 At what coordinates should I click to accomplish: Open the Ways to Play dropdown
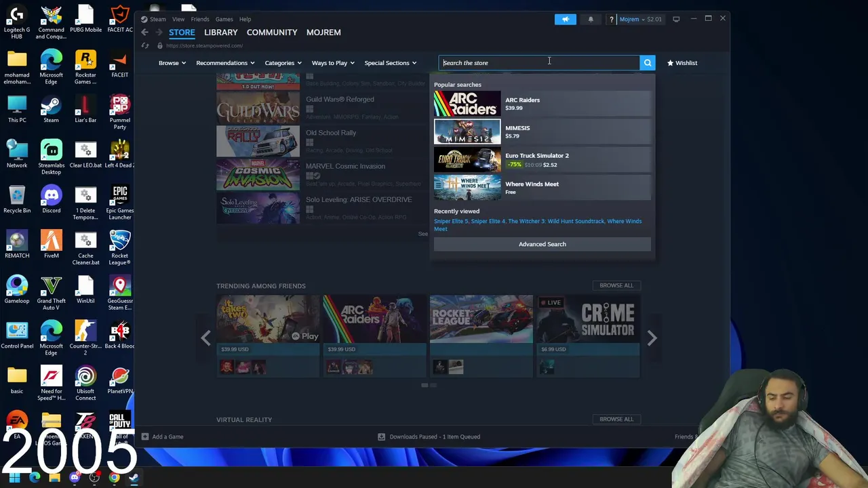(333, 63)
